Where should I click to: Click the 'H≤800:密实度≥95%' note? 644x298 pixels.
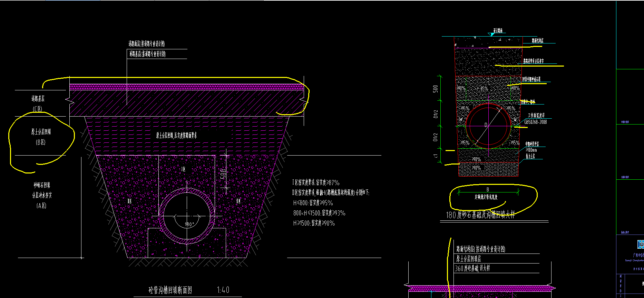coord(313,203)
